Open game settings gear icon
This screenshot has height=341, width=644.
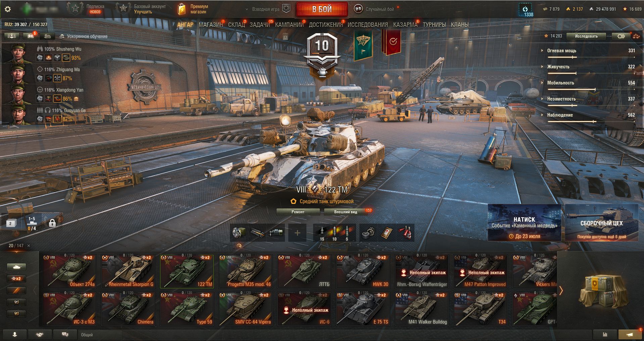point(7,9)
